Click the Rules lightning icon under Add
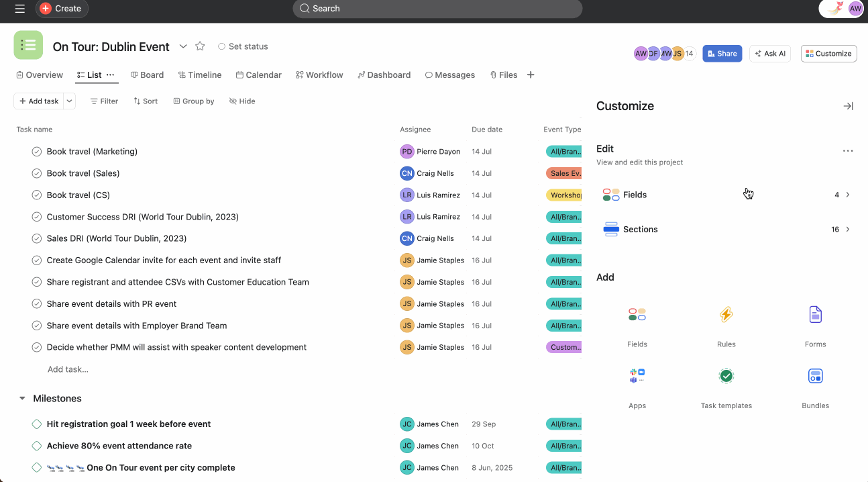The width and height of the screenshot is (868, 482). (x=726, y=314)
